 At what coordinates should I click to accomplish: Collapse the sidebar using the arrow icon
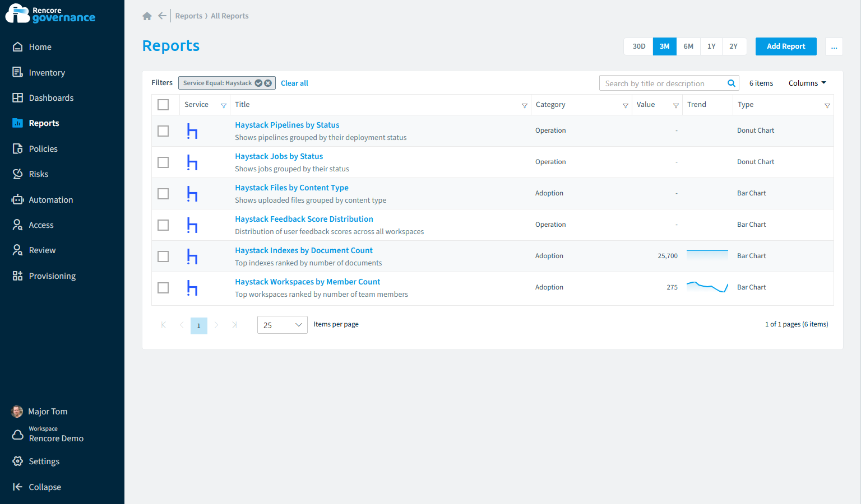point(18,487)
